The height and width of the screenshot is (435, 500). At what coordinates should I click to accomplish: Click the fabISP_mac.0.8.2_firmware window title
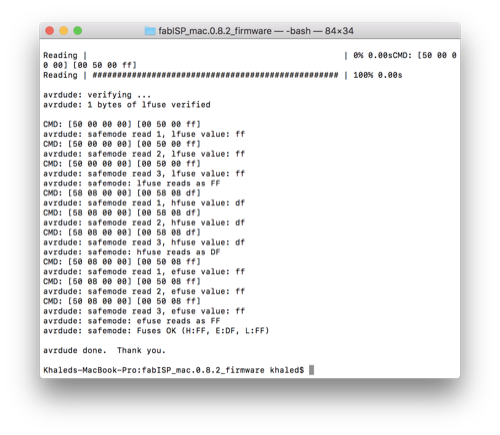tap(215, 31)
